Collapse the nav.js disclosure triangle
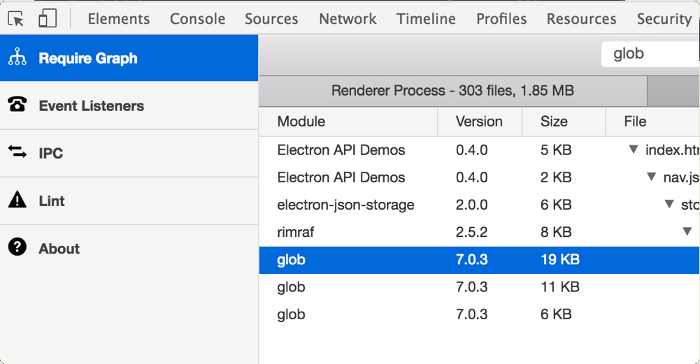 click(651, 177)
